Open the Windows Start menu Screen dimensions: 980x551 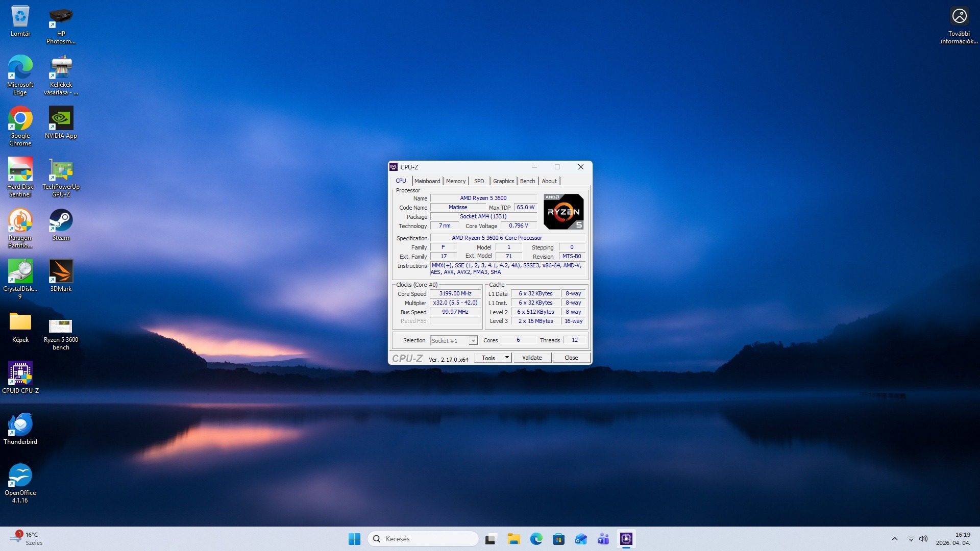354,539
